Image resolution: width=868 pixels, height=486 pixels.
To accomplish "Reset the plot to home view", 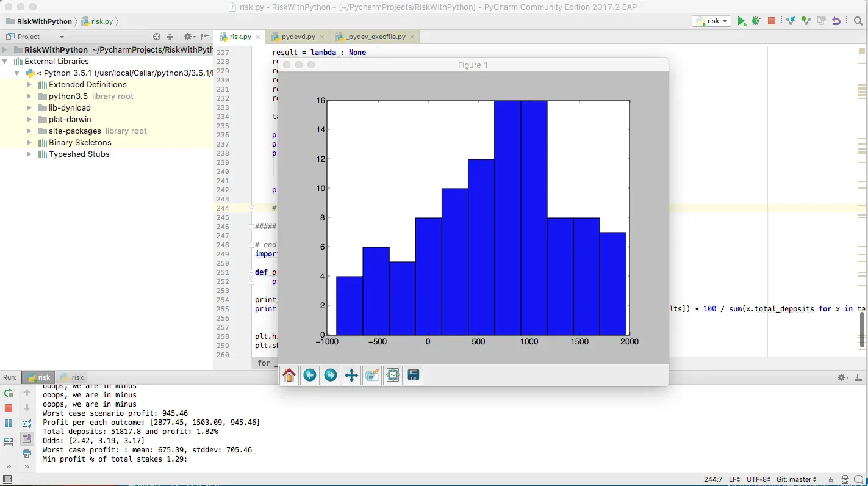I will (x=289, y=375).
